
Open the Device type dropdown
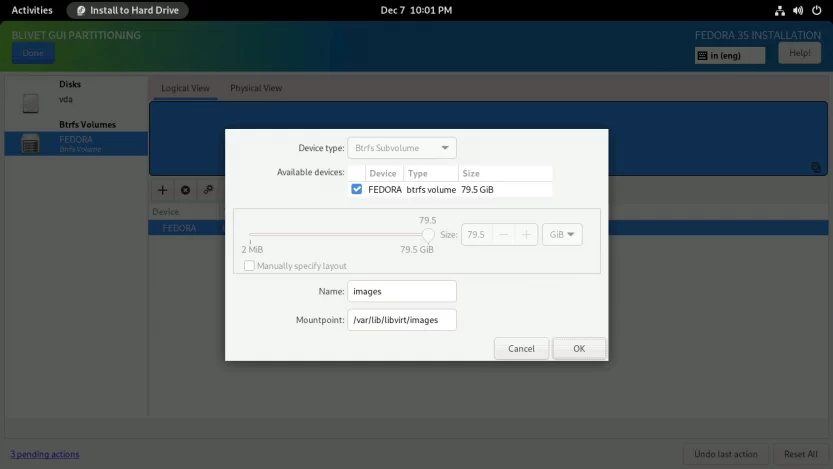point(402,148)
